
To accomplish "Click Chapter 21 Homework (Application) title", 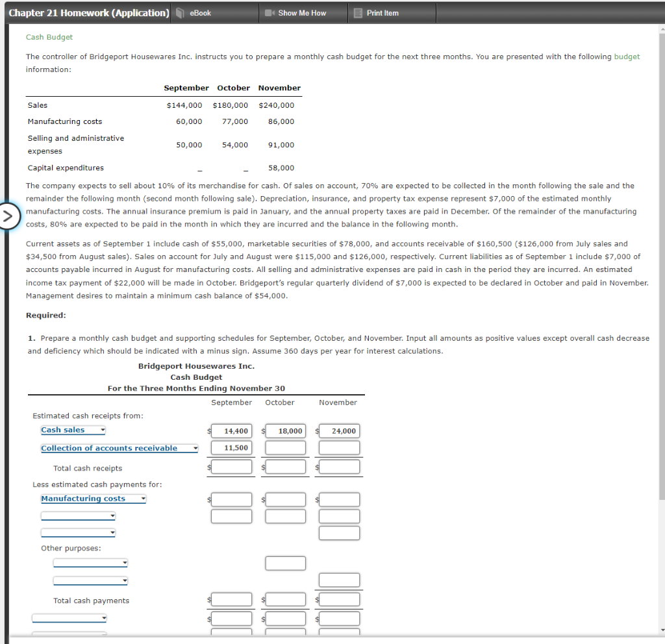I will pyautogui.click(x=88, y=13).
